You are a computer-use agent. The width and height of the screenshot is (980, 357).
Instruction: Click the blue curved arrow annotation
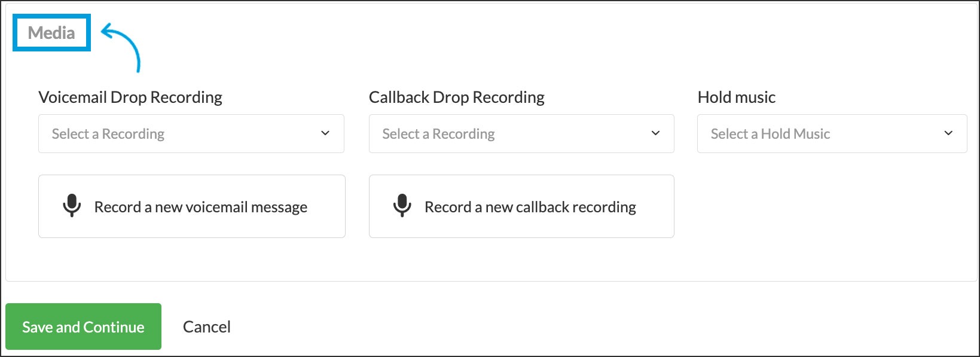[124, 45]
